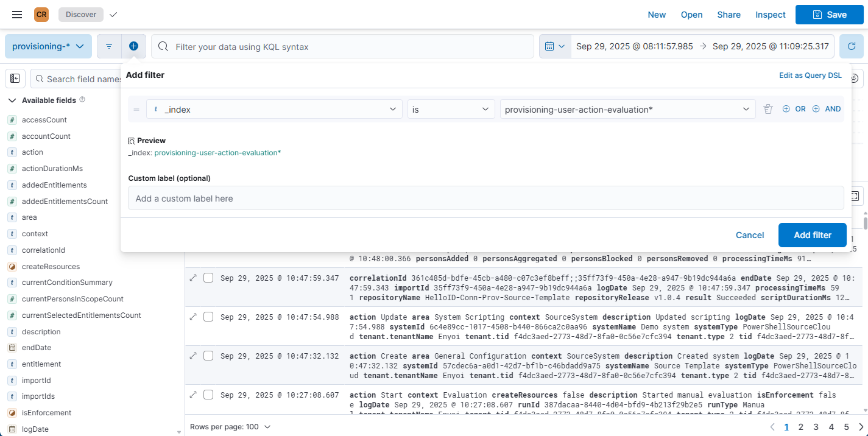Open the 'is' operator dropdown
The width and height of the screenshot is (868, 436).
(x=451, y=109)
